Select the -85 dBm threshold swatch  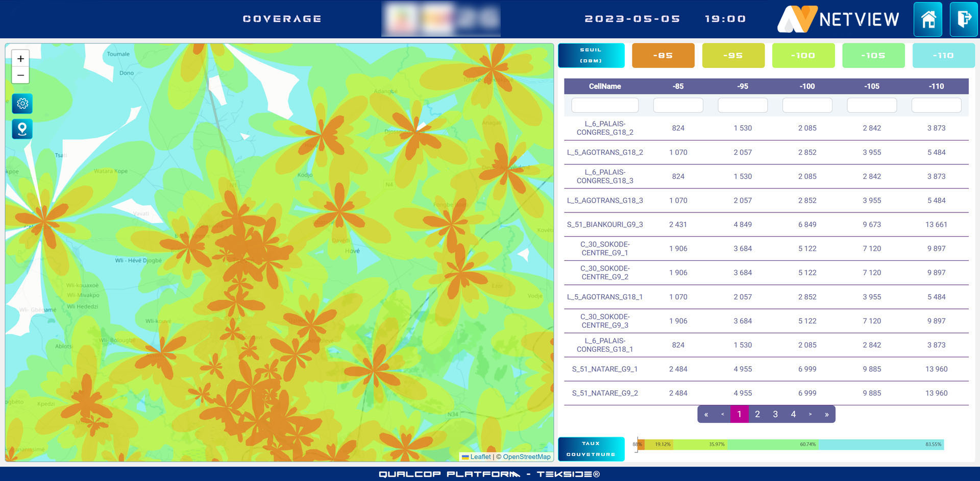pos(663,56)
